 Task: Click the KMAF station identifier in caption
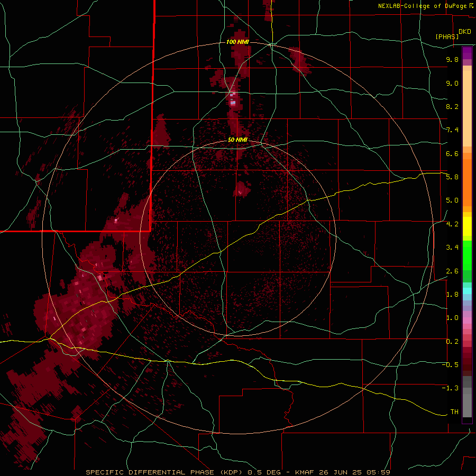click(x=305, y=472)
